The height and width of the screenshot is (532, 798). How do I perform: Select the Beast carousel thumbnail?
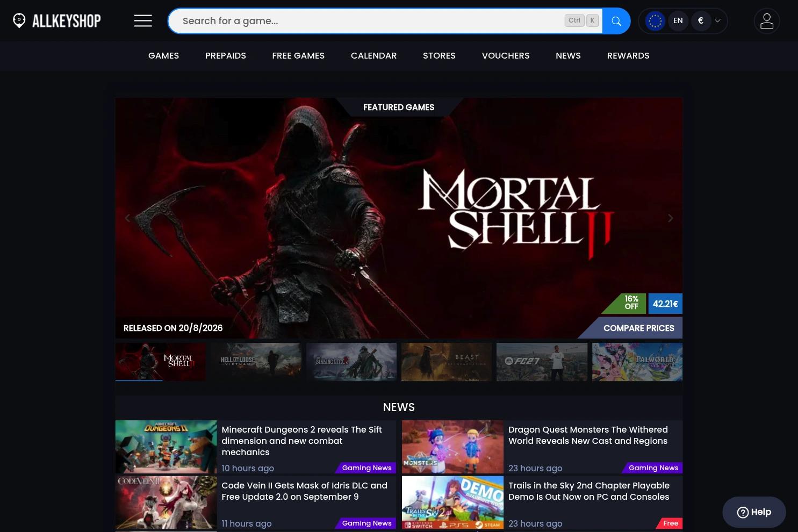[447, 362]
